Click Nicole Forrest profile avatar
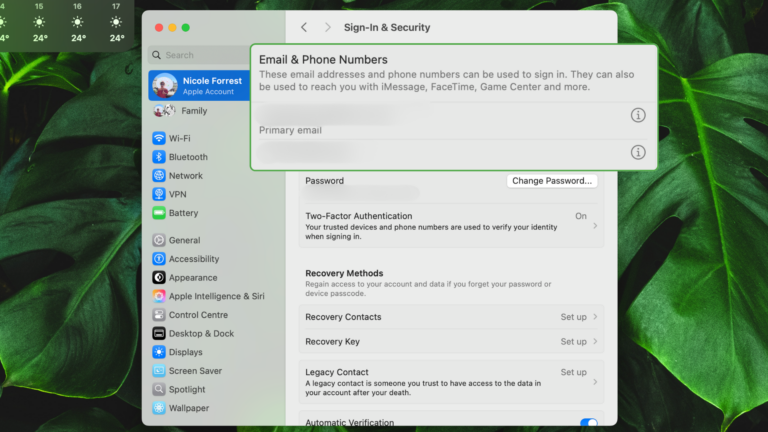 [x=165, y=86]
